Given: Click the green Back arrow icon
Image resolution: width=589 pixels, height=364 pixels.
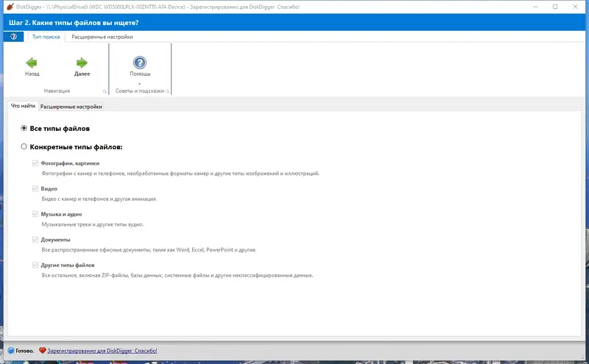Looking at the screenshot, I should point(32,63).
